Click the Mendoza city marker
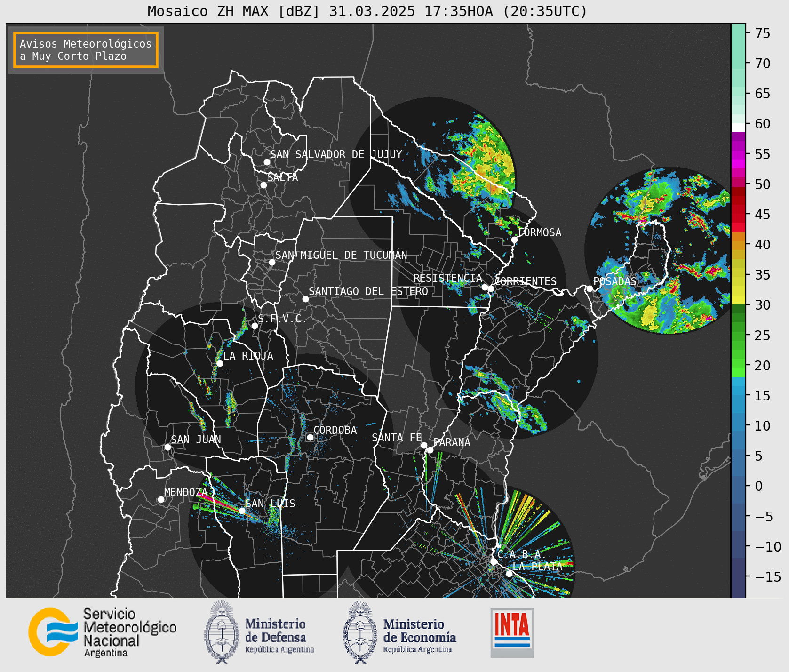 161,499
